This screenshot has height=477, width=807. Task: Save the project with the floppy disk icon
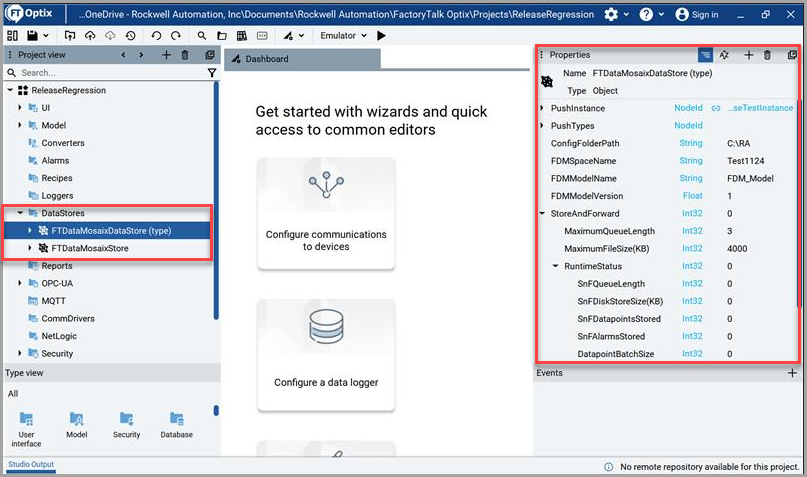(x=32, y=36)
